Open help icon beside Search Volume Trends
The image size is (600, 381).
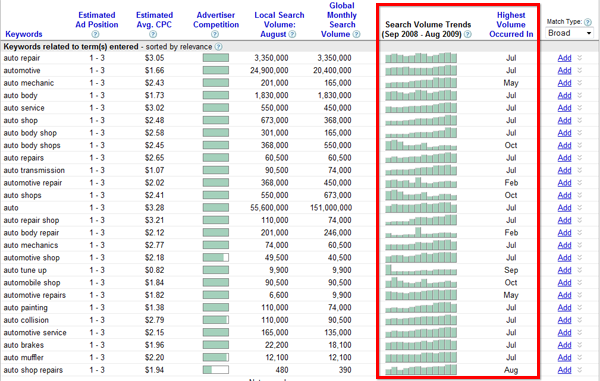point(468,34)
